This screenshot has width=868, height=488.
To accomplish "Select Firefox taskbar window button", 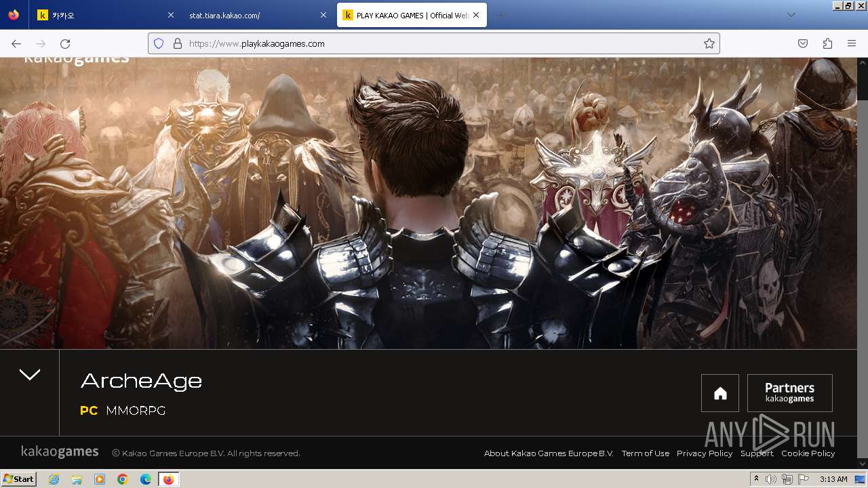I will [x=168, y=479].
